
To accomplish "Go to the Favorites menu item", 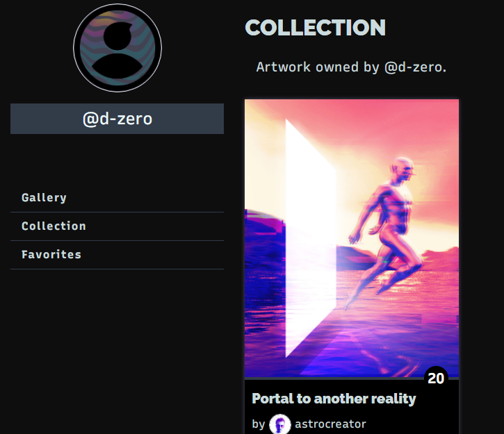I will point(117,255).
